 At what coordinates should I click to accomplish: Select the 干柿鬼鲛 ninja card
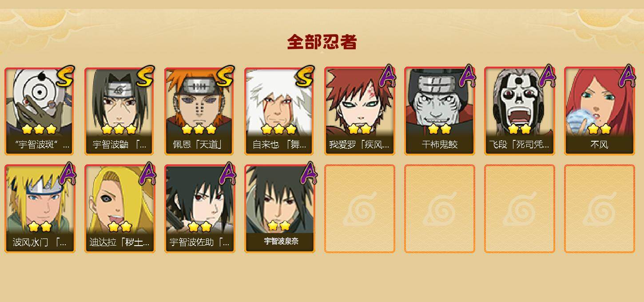[x=440, y=111]
